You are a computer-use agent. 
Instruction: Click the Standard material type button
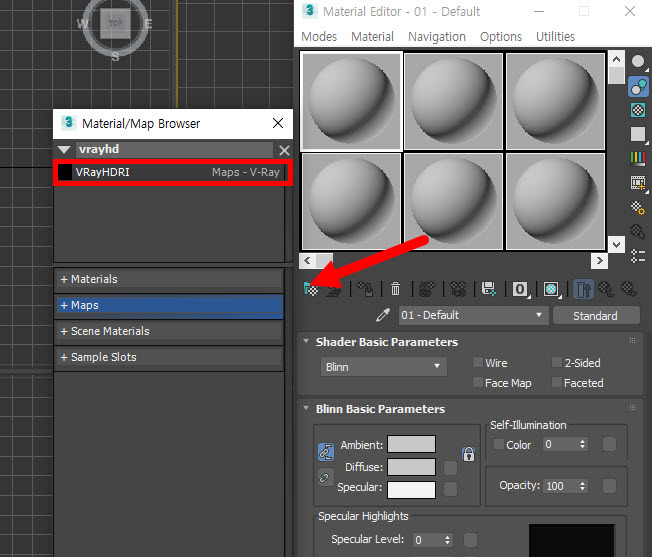(596, 315)
